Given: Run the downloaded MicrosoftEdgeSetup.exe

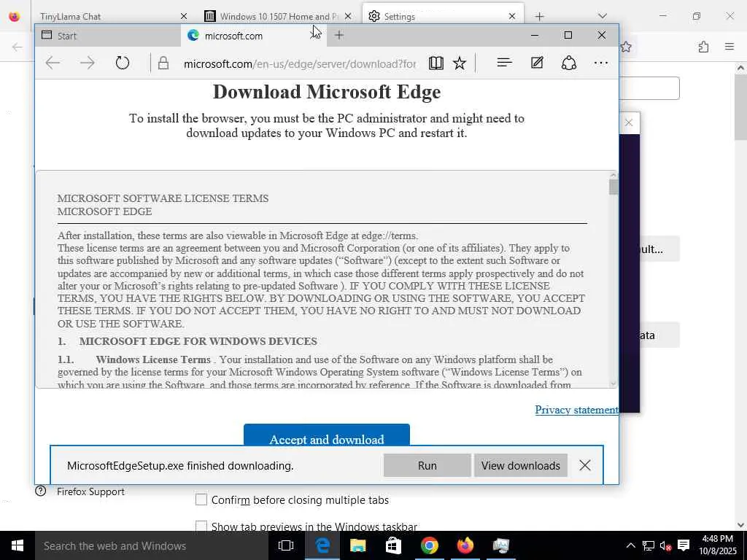Looking at the screenshot, I should coord(427,465).
